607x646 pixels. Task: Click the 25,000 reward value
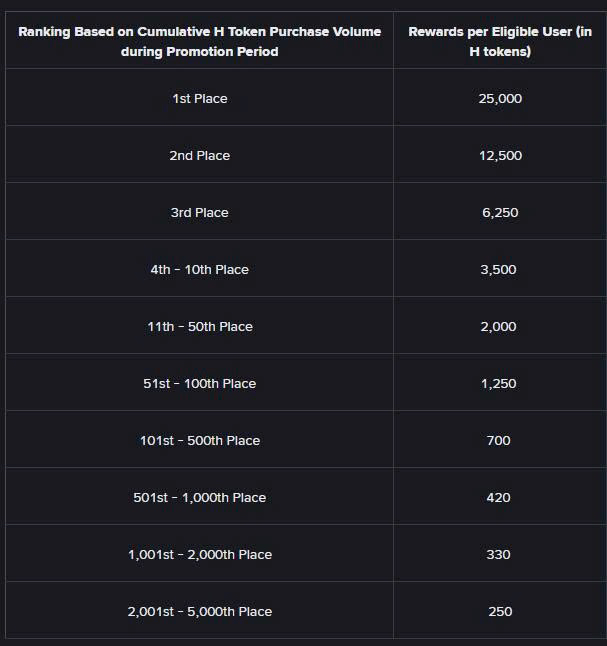[x=499, y=99]
